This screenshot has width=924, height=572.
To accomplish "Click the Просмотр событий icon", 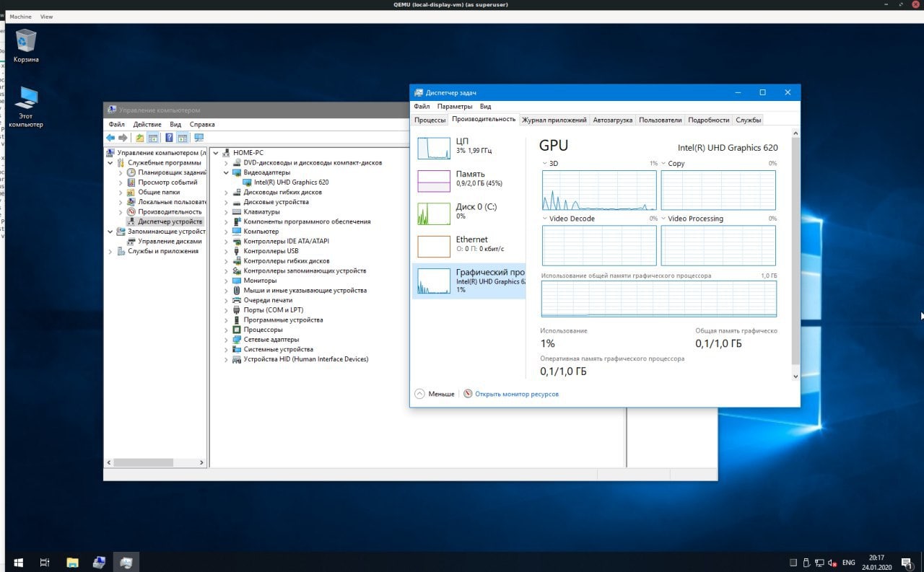I will pos(131,182).
